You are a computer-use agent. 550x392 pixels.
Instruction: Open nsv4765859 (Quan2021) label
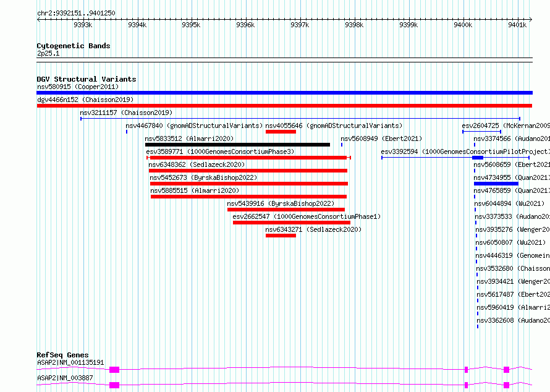pyautogui.click(x=512, y=190)
